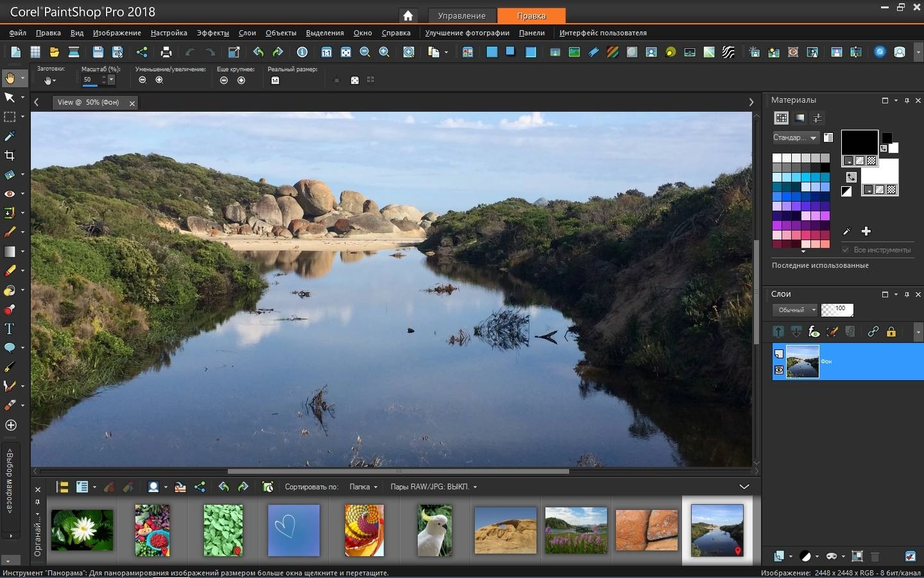Click the Open folder icon in toolbar
The width and height of the screenshot is (924, 578).
point(55,52)
